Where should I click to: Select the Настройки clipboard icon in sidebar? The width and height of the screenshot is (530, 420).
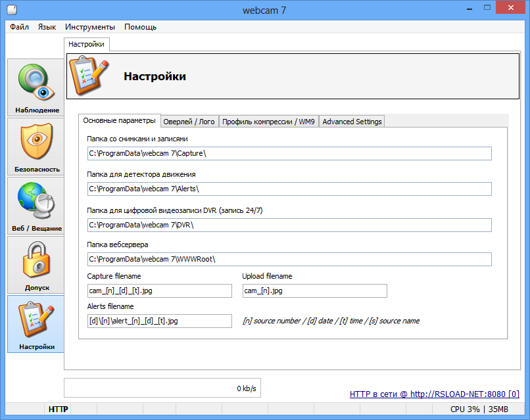point(36,324)
